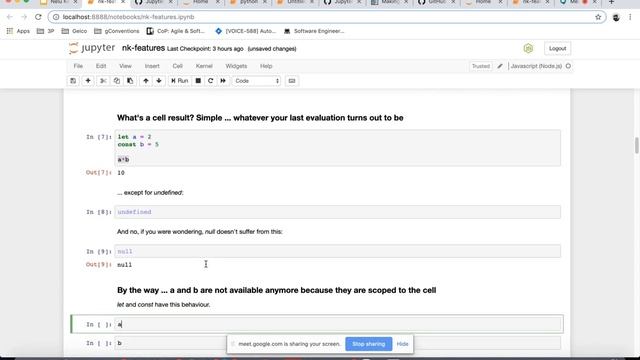Move selected cell down arrow
The width and height of the screenshot is (640, 360).
[159, 81]
